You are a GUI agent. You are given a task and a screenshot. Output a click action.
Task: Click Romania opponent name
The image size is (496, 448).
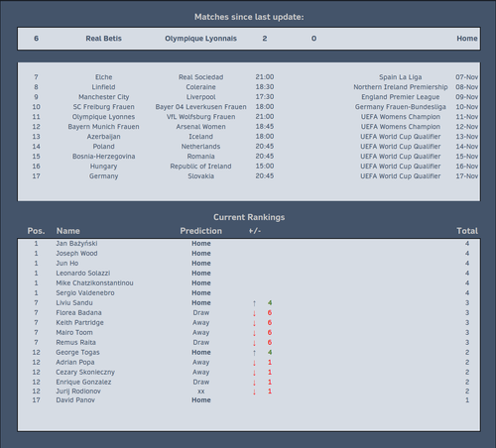200,157
